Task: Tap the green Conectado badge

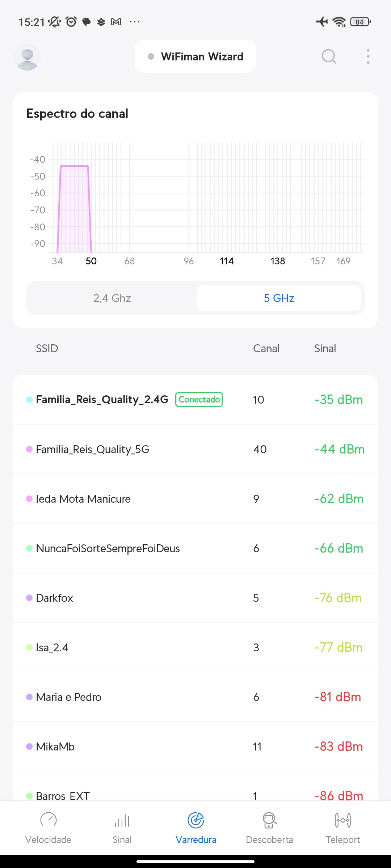Action: point(199,399)
